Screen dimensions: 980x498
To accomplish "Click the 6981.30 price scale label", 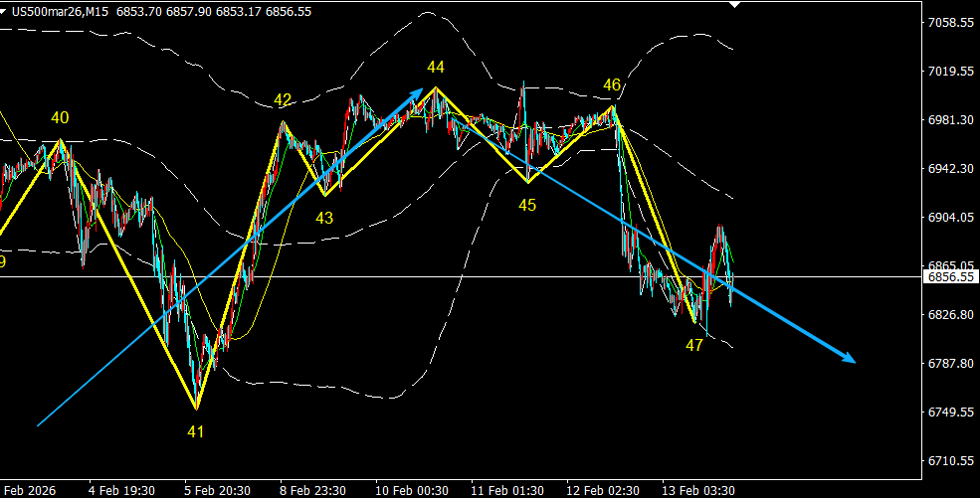I will pyautogui.click(x=950, y=120).
